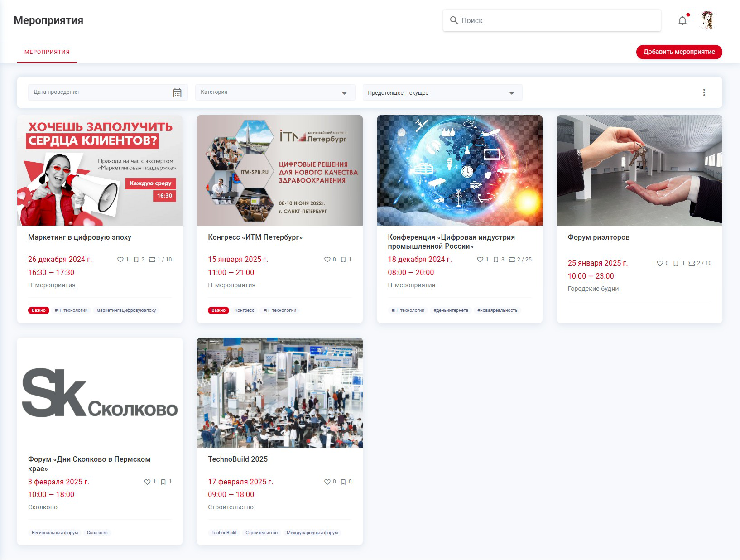
Task: Bookmark the TechnoBuild 2025 event
Action: 343,482
